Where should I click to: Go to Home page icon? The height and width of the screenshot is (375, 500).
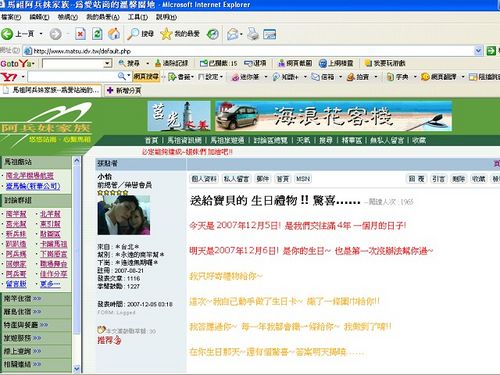(114, 34)
